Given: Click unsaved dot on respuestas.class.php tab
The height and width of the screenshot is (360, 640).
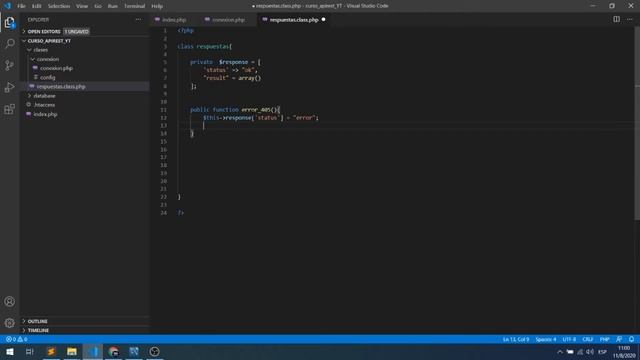Looking at the screenshot, I should [323, 20].
